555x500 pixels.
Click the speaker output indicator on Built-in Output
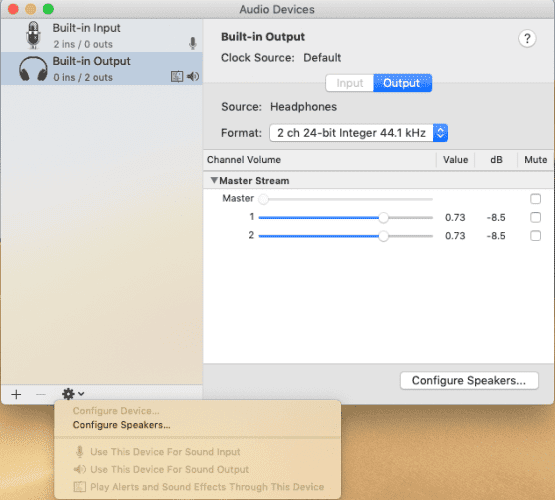click(x=193, y=76)
